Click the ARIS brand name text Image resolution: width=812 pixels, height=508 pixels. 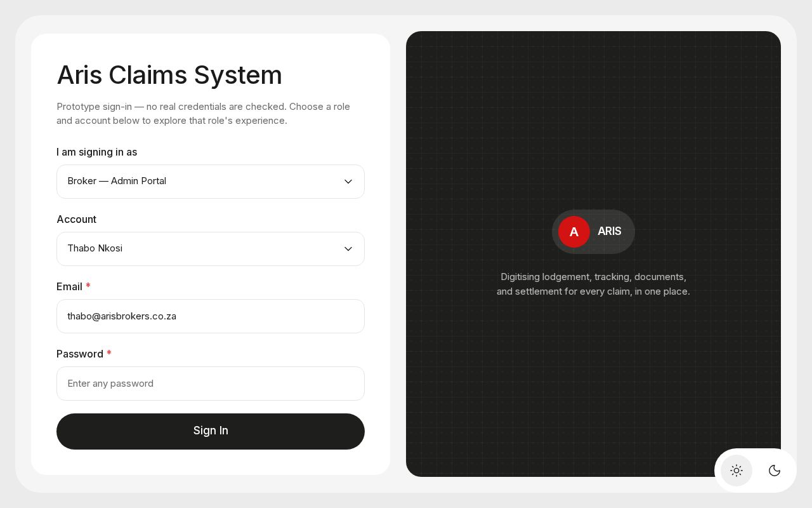click(x=610, y=231)
